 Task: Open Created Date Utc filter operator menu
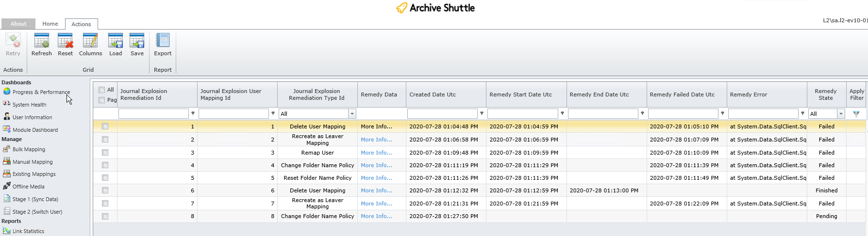tap(482, 113)
